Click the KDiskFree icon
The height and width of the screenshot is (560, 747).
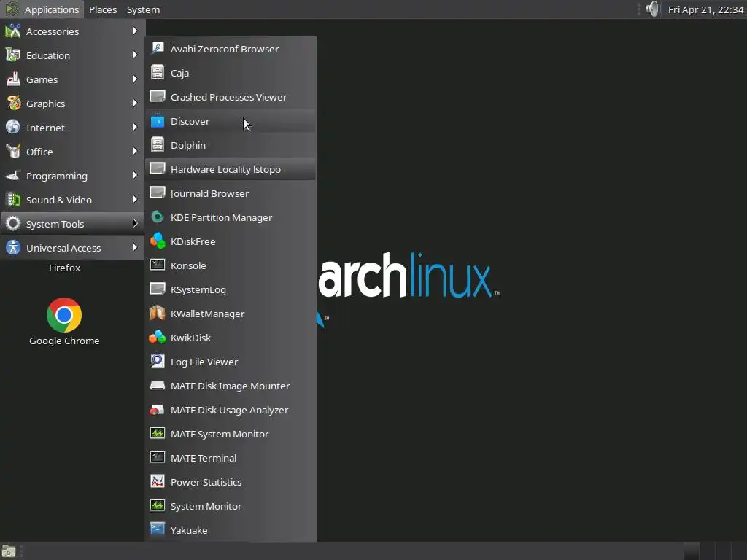coord(158,241)
